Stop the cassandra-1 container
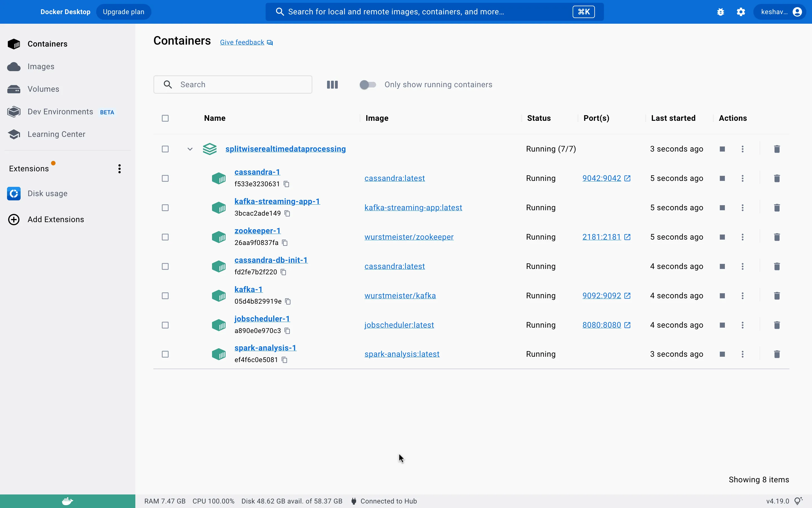 [x=722, y=178]
